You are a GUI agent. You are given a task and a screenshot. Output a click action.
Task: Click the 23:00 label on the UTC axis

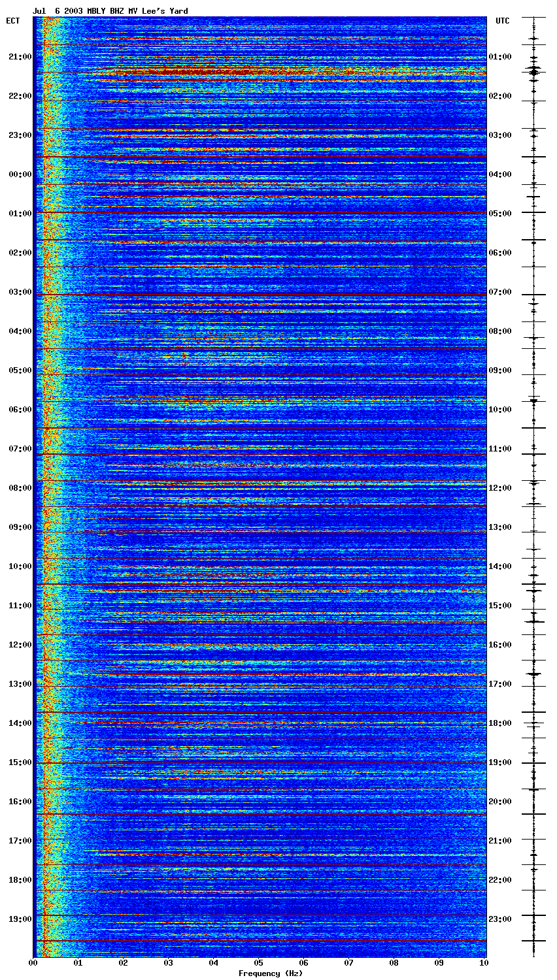pos(500,919)
